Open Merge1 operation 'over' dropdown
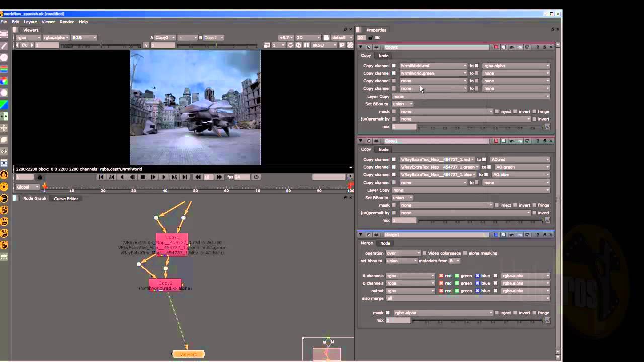This screenshot has width=644, height=362. 403,253
